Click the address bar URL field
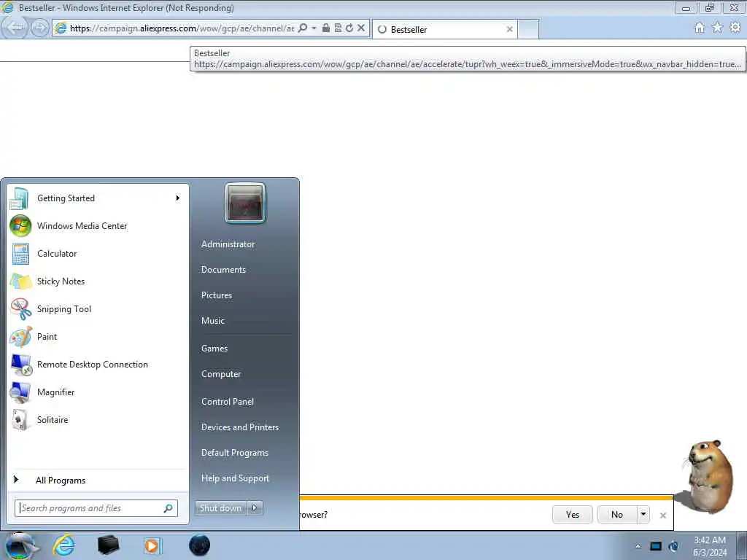747x560 pixels. (x=181, y=28)
